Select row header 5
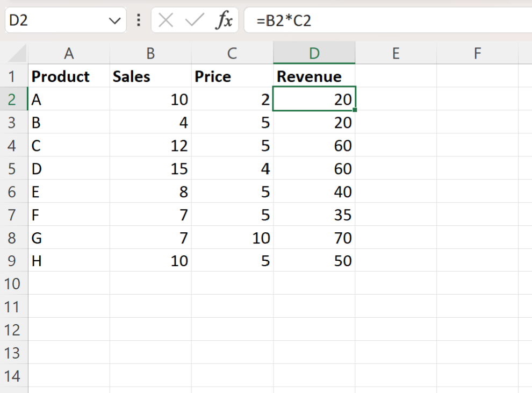 click(15, 169)
